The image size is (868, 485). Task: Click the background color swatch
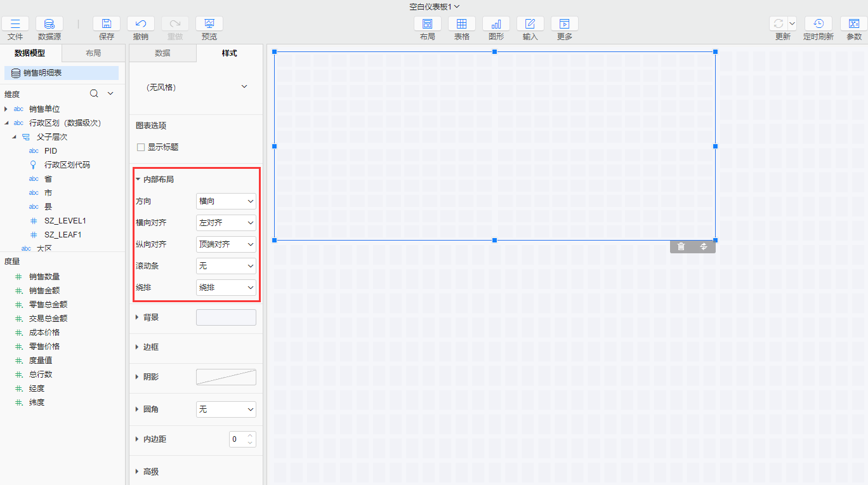[226, 317]
